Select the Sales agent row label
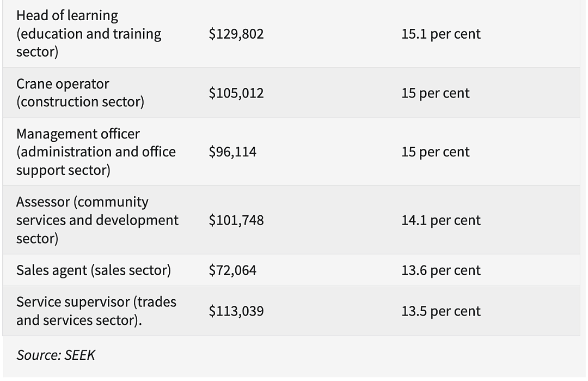This screenshot has width=588, height=381. click(x=94, y=270)
